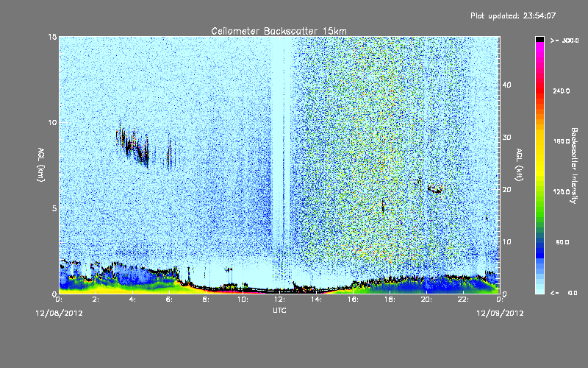588x368 pixels.
Task: Click the 10 km tick label on left axis
Action: coord(52,122)
